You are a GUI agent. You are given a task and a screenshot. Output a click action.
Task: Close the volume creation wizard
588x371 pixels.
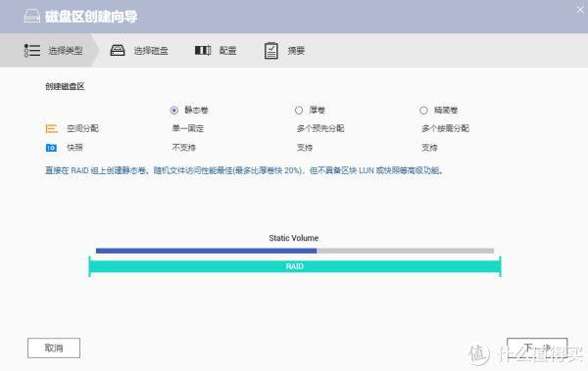(x=580, y=10)
